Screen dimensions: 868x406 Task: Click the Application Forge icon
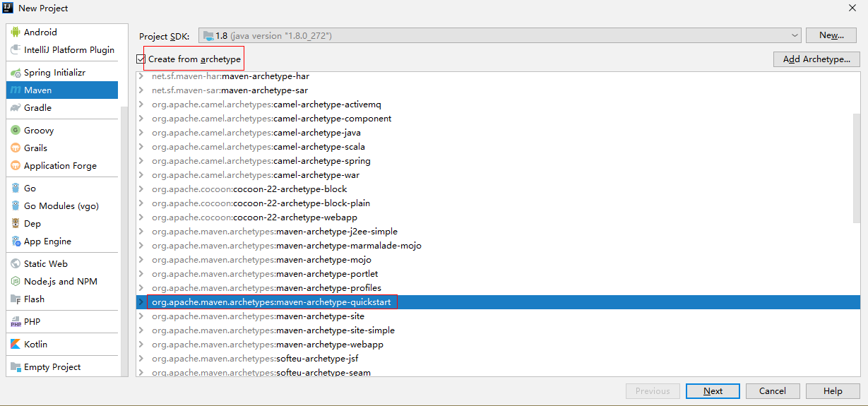(x=16, y=166)
